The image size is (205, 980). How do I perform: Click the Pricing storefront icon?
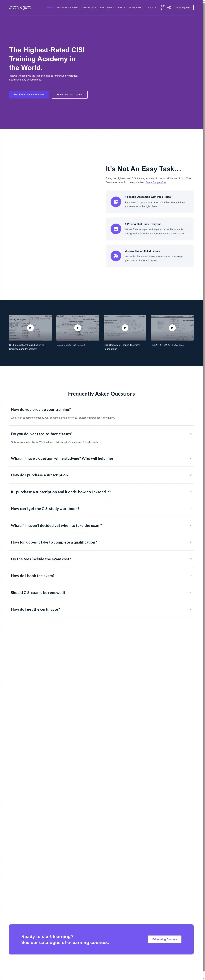(x=116, y=229)
